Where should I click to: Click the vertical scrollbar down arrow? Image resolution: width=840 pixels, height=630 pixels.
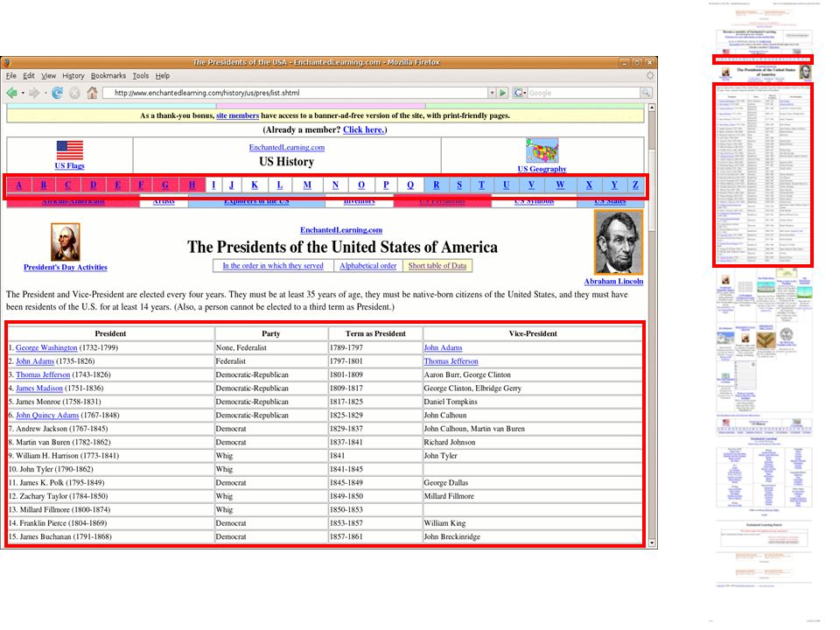coord(652,542)
